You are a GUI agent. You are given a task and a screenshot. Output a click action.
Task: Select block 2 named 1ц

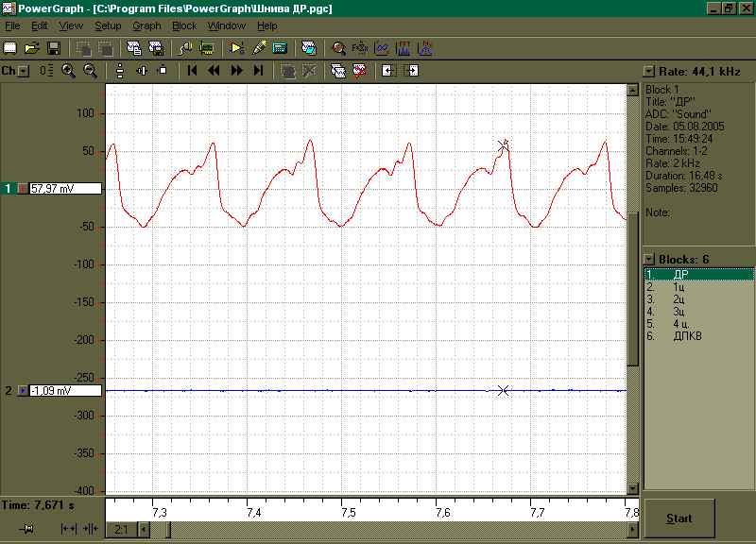coord(699,287)
